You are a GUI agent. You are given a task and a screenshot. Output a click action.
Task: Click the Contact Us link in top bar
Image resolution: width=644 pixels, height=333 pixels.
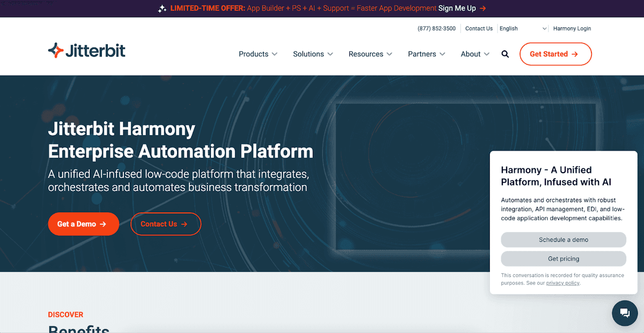(x=479, y=28)
